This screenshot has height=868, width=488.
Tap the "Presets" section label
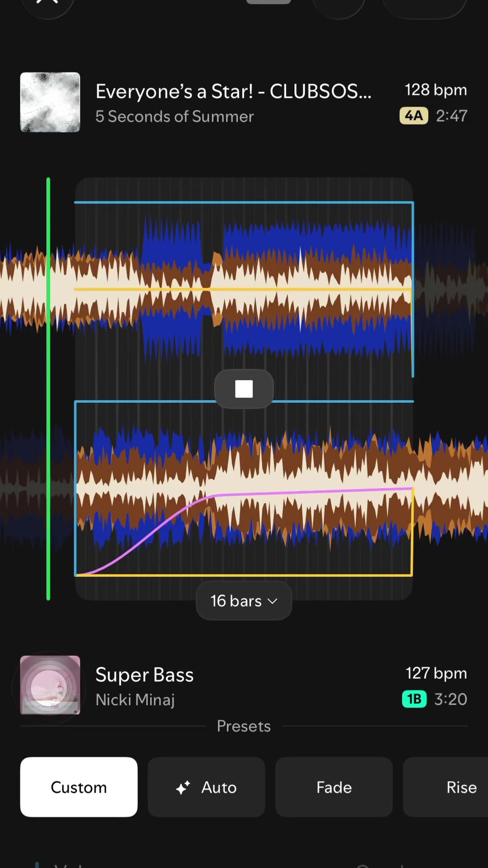pos(244,726)
